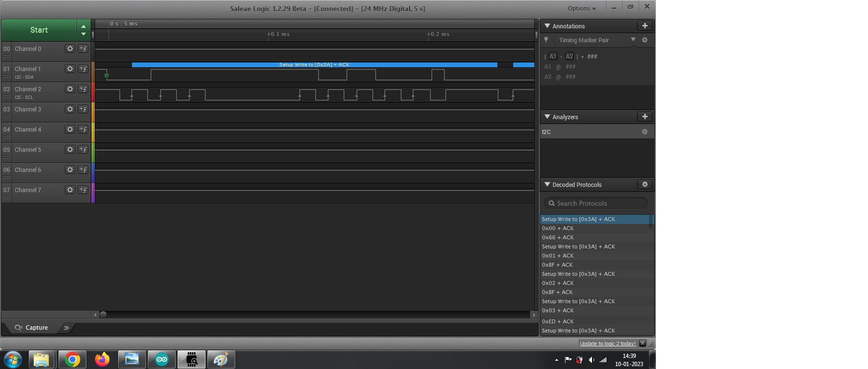Open Timing Marker Pair settings gear
The width and height of the screenshot is (868, 369).
tap(645, 40)
